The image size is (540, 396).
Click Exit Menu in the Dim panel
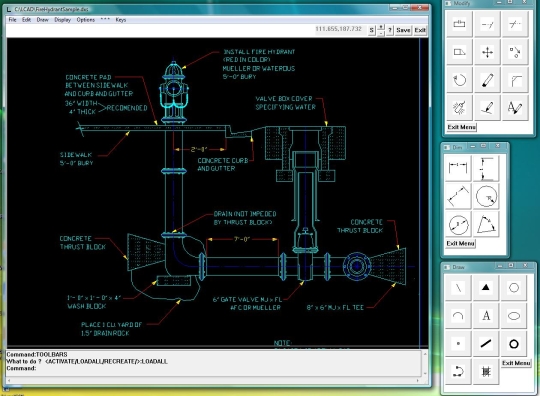[460, 243]
